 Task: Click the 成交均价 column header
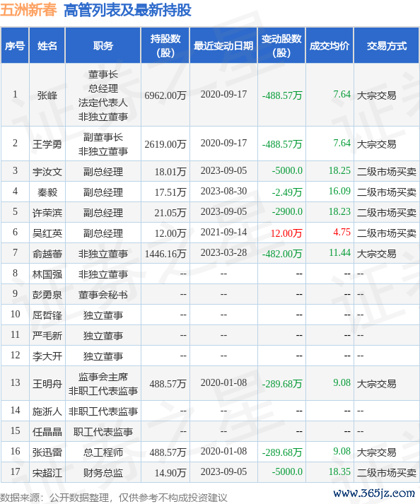[329, 46]
